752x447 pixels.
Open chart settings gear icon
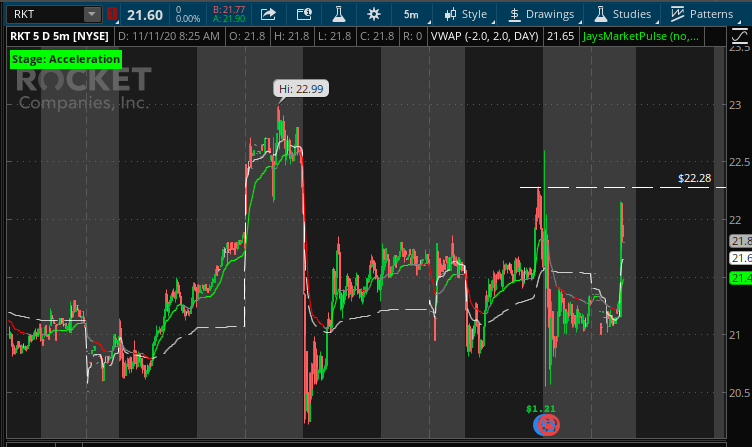tap(374, 14)
